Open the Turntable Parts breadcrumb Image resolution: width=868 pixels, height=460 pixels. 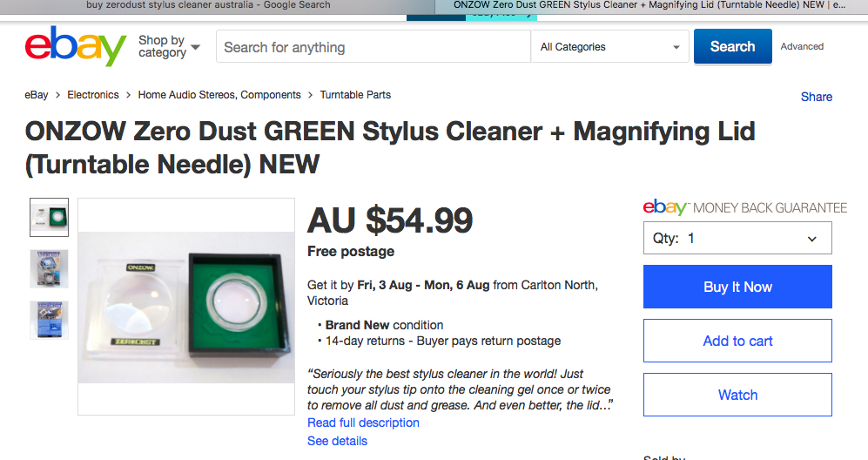click(x=355, y=95)
